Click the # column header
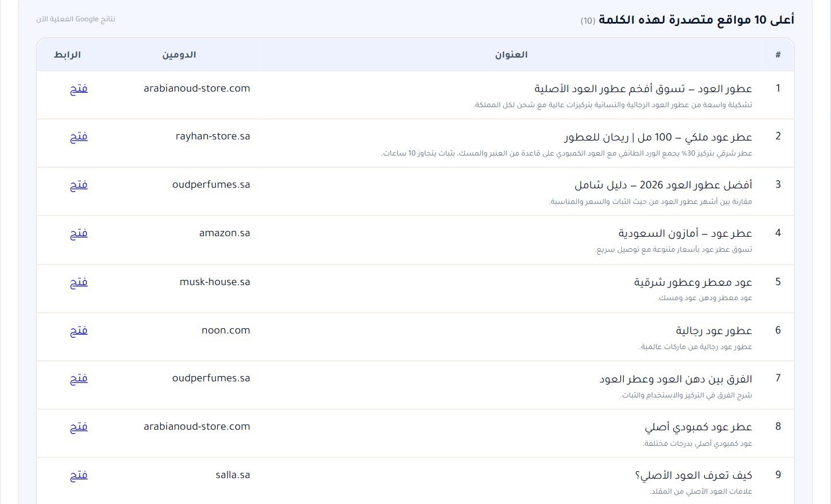The height and width of the screenshot is (504, 831). click(778, 55)
